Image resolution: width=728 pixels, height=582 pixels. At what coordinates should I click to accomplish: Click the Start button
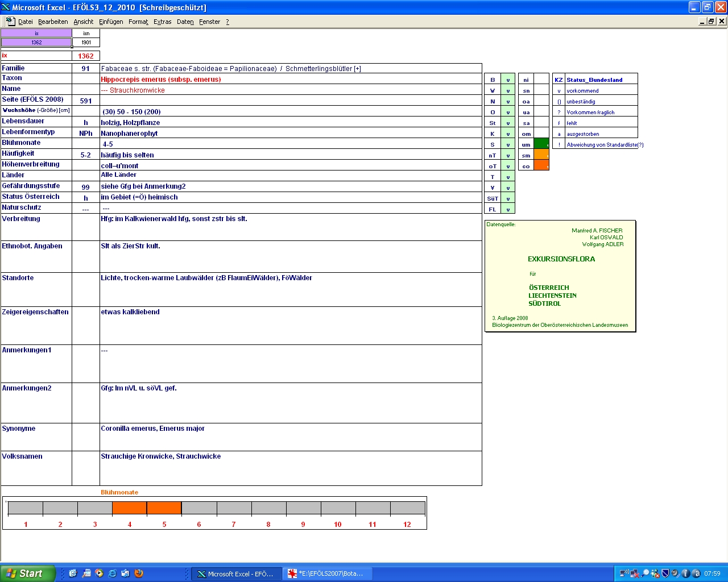27,573
